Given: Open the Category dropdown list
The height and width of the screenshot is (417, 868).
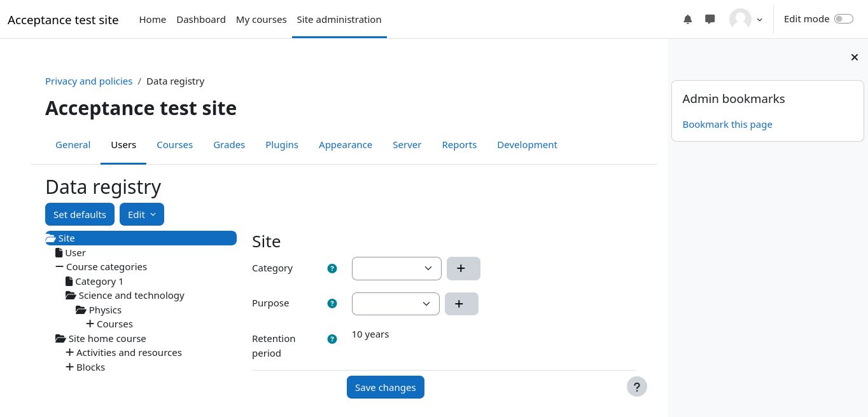Looking at the screenshot, I should (396, 268).
